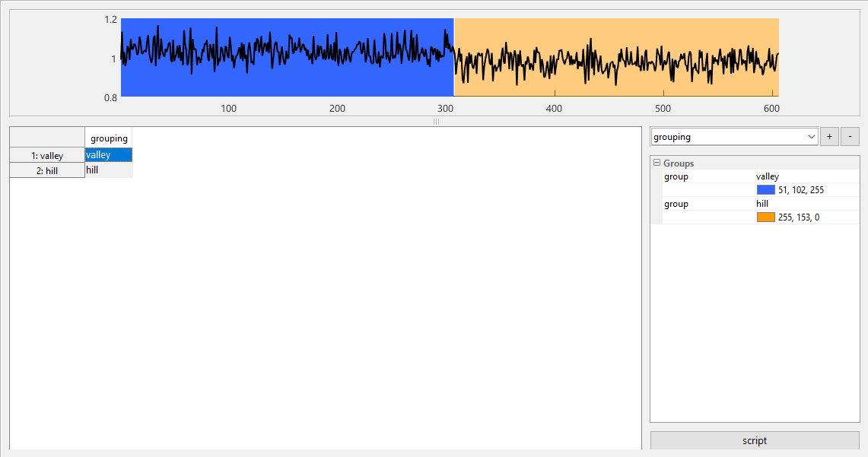The height and width of the screenshot is (457, 868).
Task: Click the minus button beside grouping dropdown
Action: [850, 137]
